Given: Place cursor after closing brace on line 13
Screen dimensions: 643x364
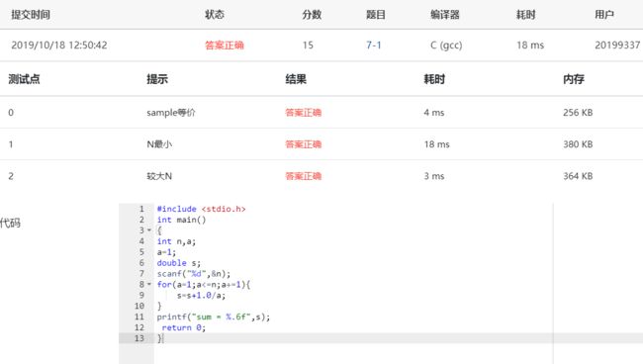Looking at the screenshot, I should [163, 338].
